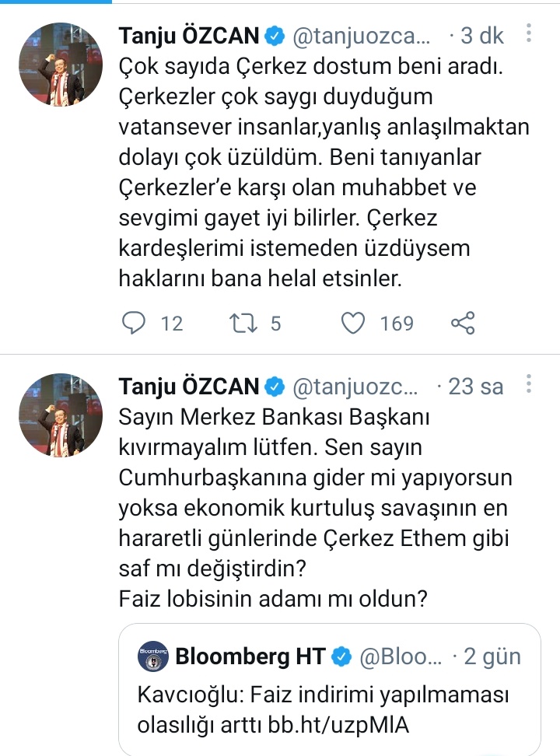Open profile photo on the second tweet
The width and height of the screenshot is (560, 756).
61,414
